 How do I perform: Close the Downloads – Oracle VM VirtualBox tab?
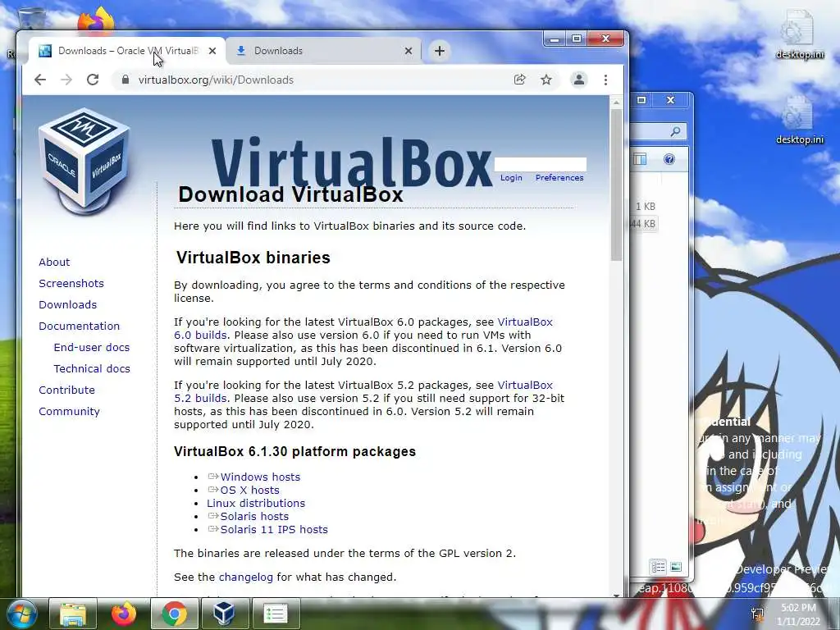[x=212, y=51]
